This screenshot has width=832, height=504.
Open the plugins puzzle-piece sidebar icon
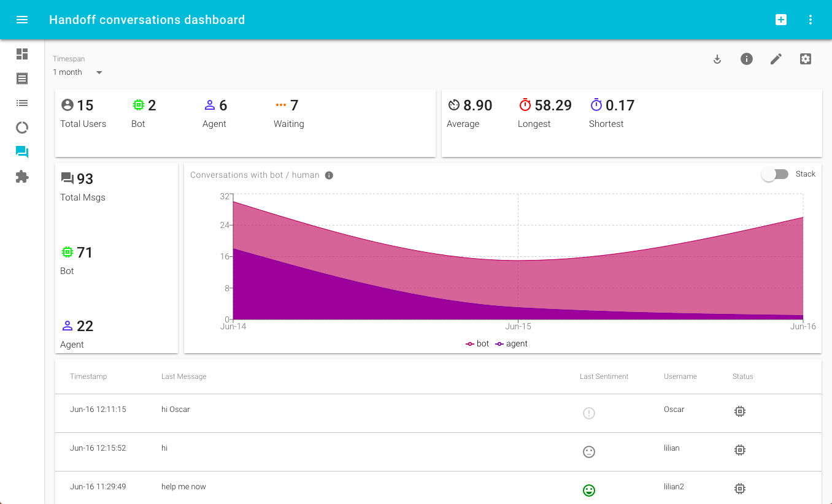click(x=22, y=177)
